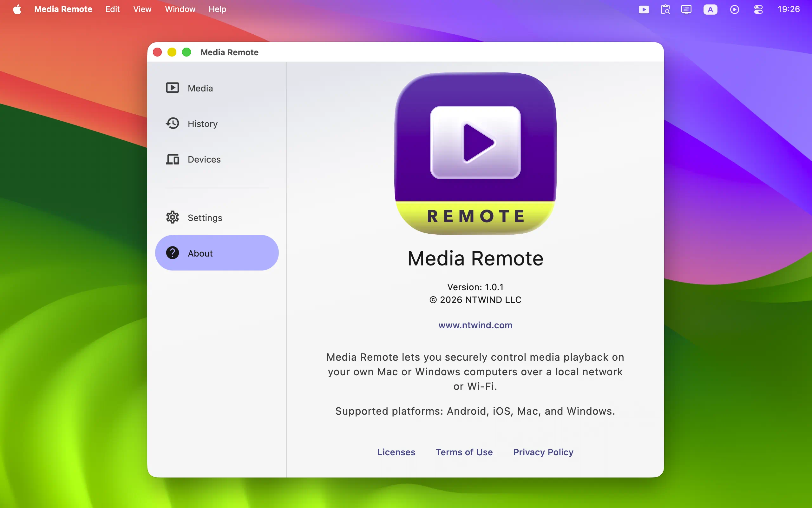
Task: Click the History clock icon
Action: click(173, 123)
